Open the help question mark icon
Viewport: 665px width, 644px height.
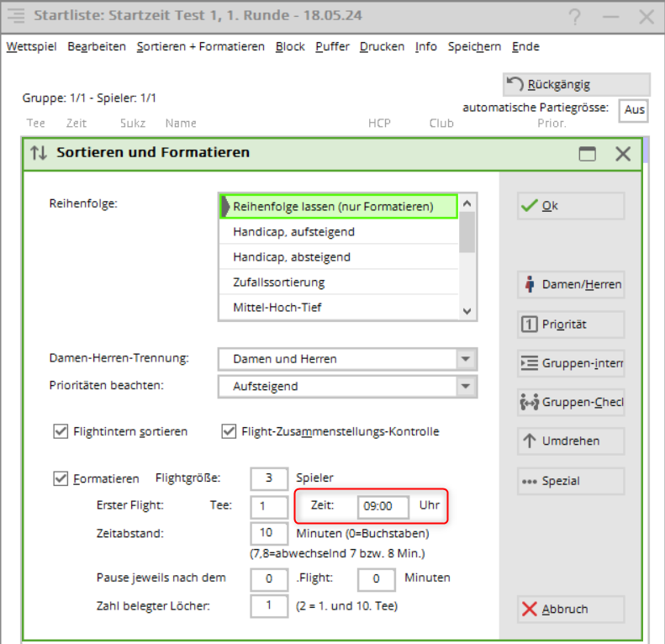coord(574,17)
